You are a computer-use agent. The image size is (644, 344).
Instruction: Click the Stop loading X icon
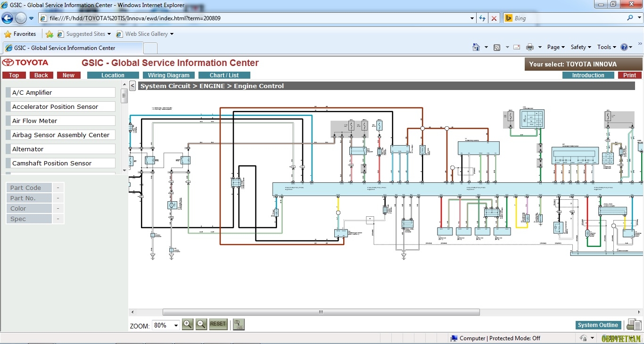[494, 18]
